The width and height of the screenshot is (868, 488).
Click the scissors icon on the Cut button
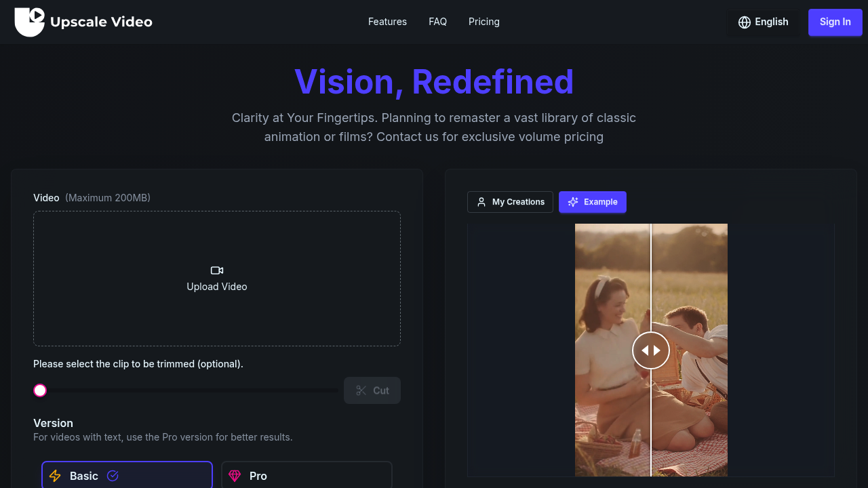[361, 390]
